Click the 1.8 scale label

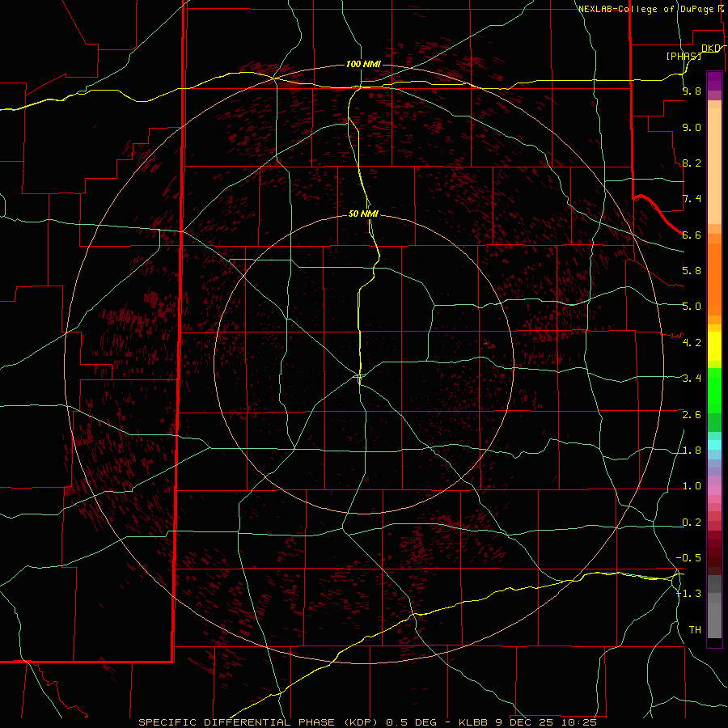(x=692, y=451)
